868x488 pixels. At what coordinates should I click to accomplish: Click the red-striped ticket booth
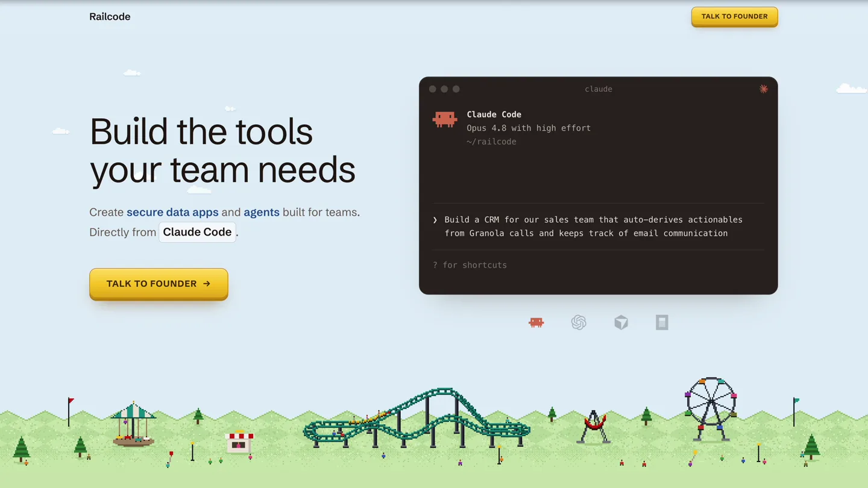(239, 441)
